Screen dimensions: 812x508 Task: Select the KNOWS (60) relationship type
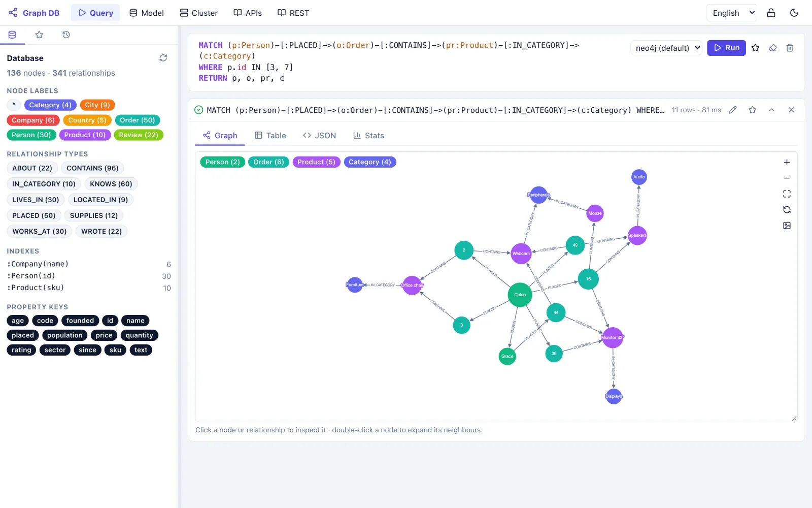pyautogui.click(x=111, y=184)
